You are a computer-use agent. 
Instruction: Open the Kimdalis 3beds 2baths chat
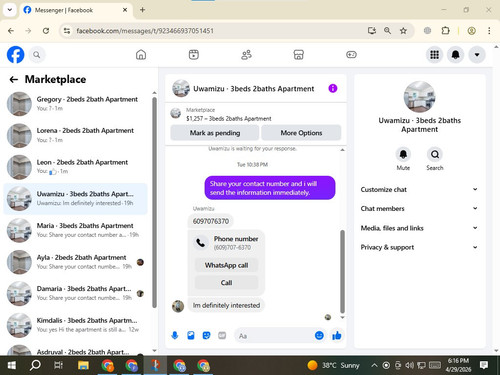tap(75, 325)
